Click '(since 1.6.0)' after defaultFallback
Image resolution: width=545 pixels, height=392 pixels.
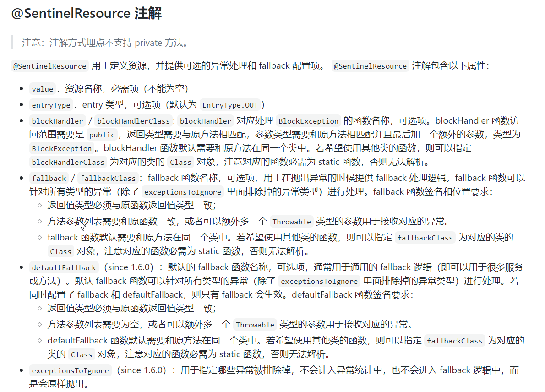[x=129, y=267]
